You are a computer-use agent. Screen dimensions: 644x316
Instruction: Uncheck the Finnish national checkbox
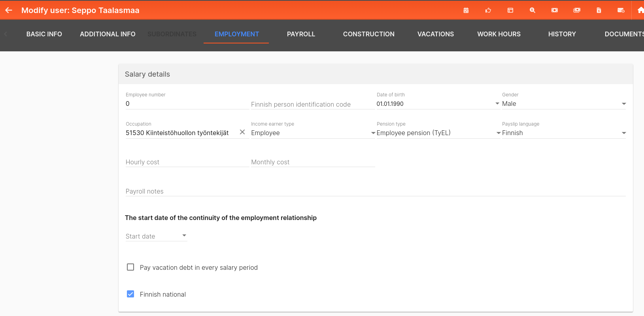(x=130, y=294)
